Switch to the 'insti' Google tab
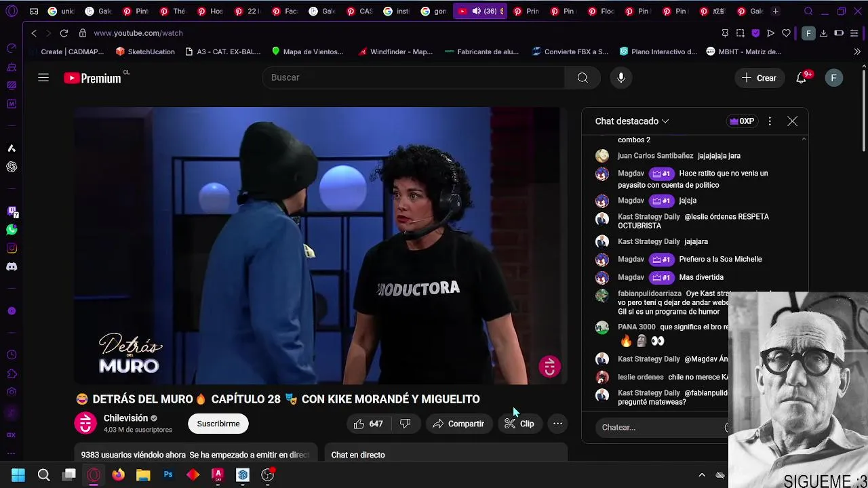The image size is (868, 488). tap(395, 11)
